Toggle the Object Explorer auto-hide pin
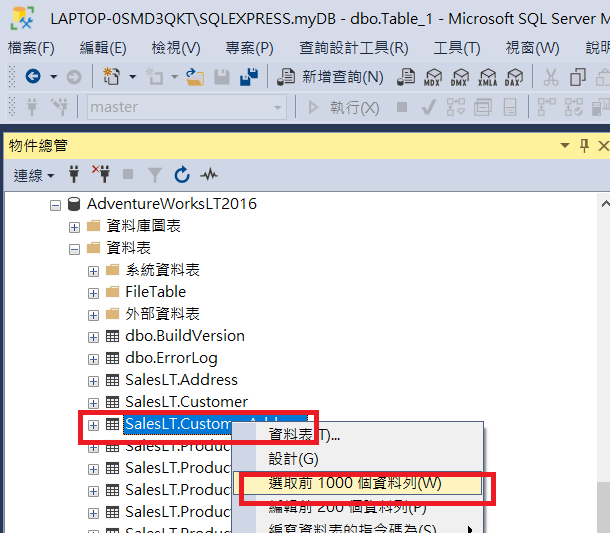 584,146
